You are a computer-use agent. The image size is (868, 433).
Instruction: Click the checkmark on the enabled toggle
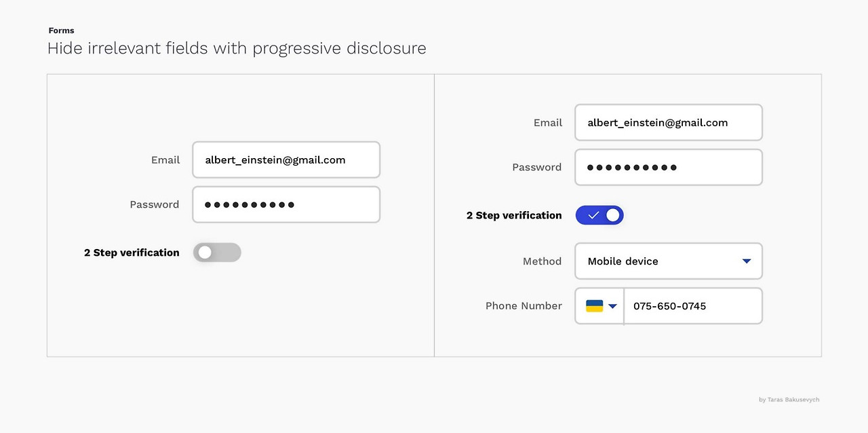592,215
